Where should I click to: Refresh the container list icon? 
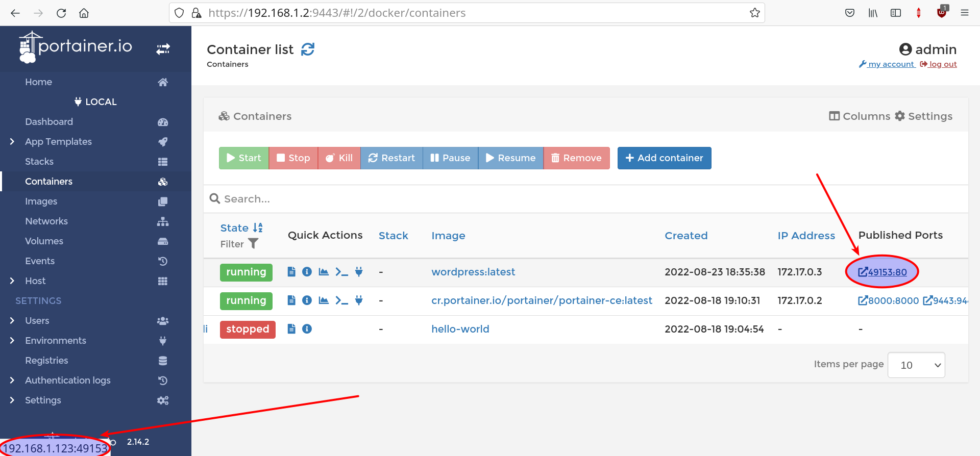(308, 49)
